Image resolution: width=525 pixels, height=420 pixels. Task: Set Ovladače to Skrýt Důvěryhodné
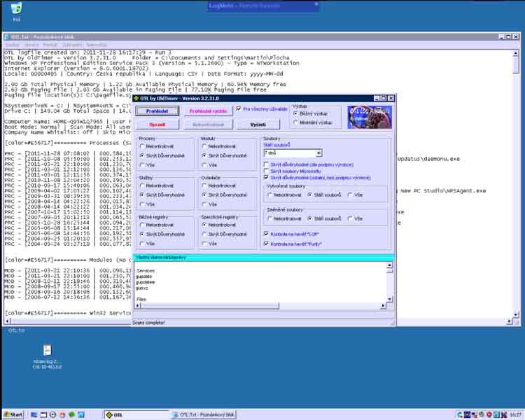coord(204,195)
